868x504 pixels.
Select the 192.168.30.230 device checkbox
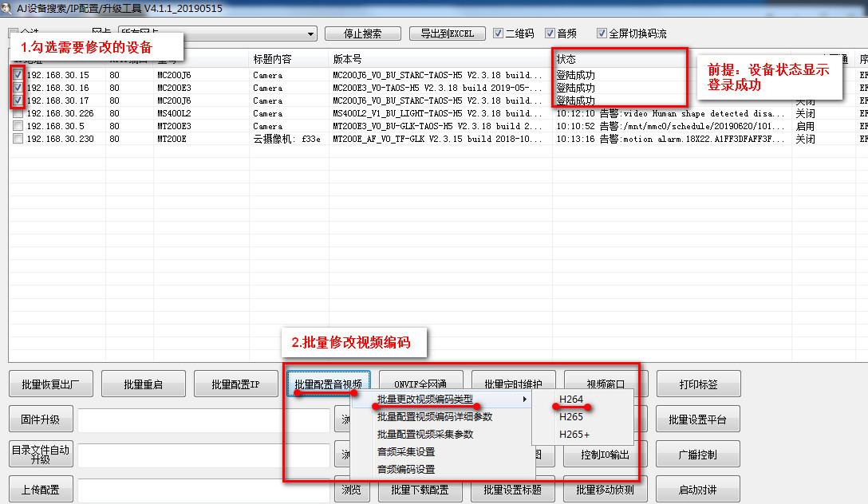pos(18,139)
